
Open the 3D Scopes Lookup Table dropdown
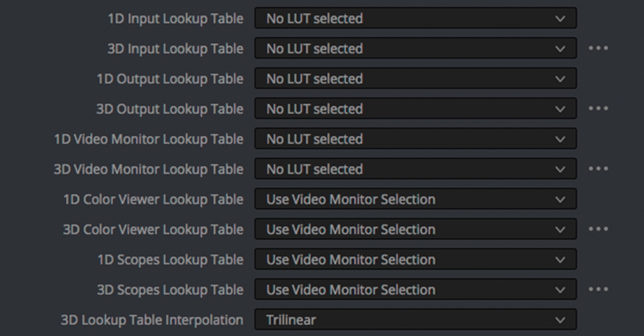(x=415, y=290)
